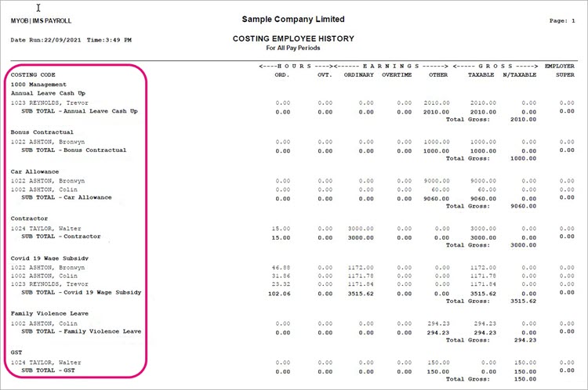This screenshot has height=390, width=588.
Task: Click the GST group heading
Action: point(16,352)
